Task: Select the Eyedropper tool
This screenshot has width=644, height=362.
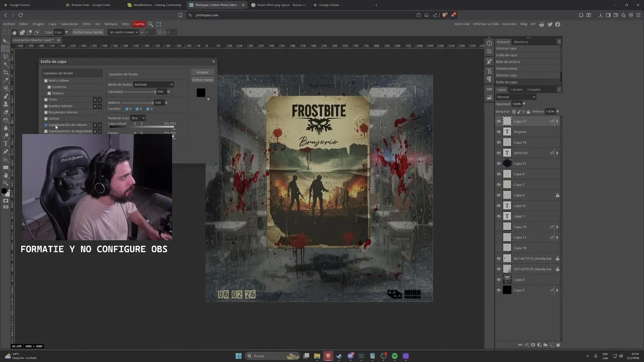Action: [x=6, y=80]
